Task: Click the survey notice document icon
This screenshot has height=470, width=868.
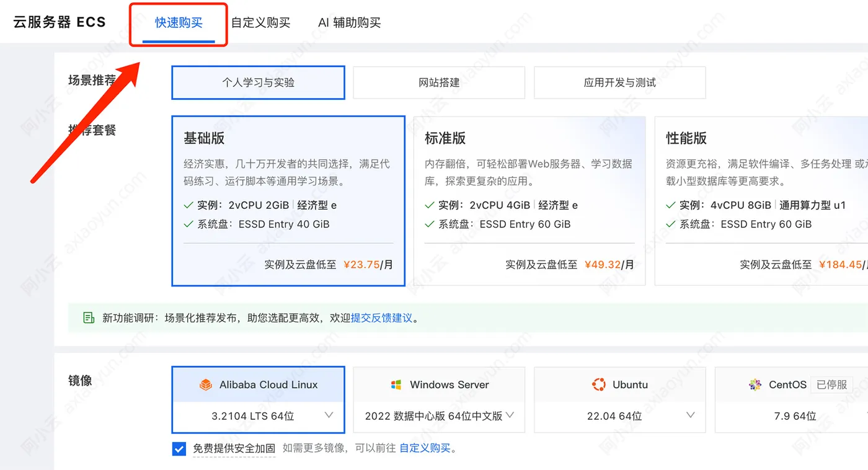Action: (x=89, y=318)
